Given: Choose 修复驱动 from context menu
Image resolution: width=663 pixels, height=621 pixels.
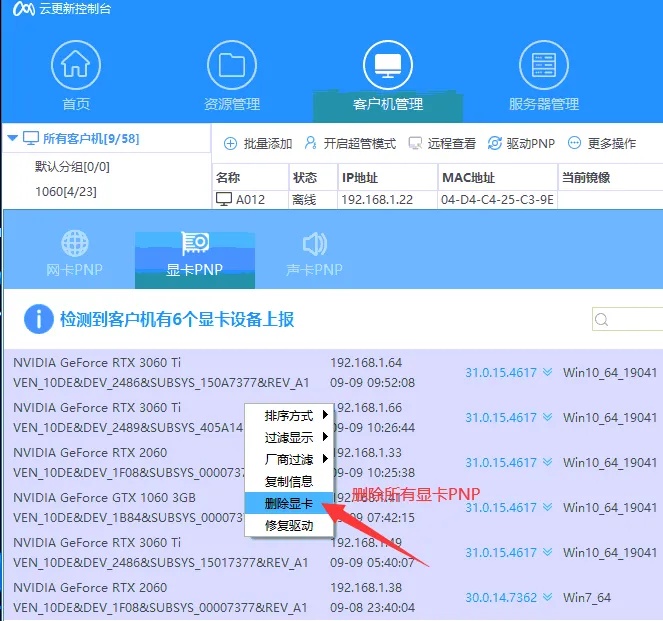Looking at the screenshot, I should pos(289,525).
